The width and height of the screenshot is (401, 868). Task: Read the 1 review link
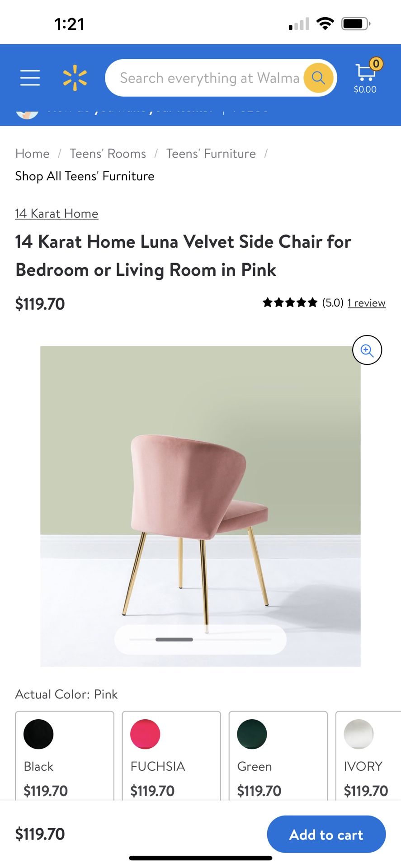click(367, 303)
